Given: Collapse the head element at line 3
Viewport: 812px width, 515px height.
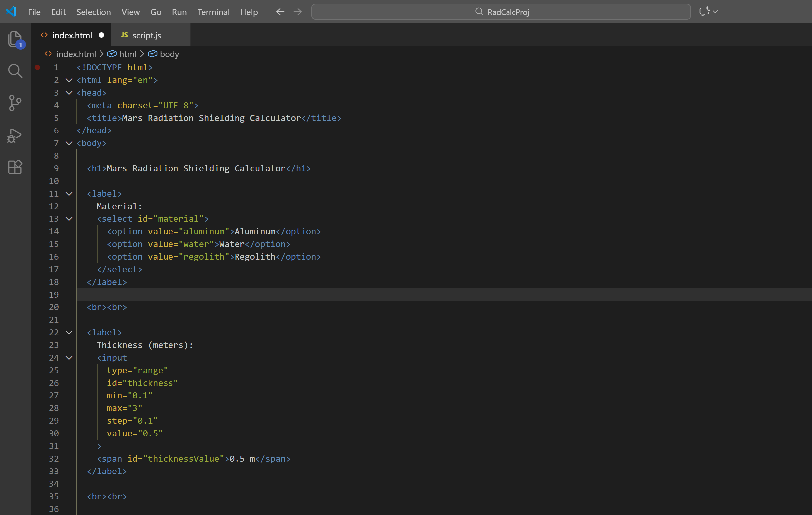Looking at the screenshot, I should (x=69, y=93).
